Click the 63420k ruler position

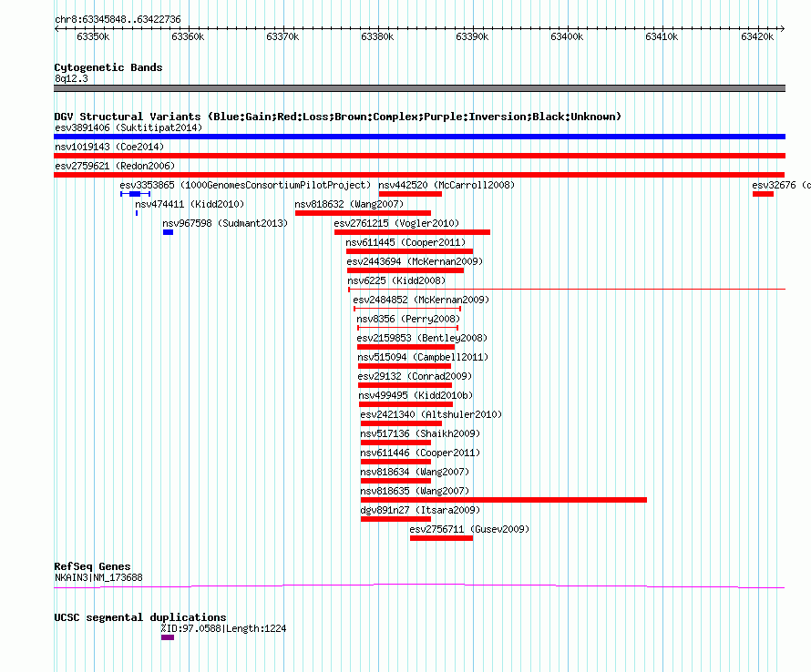(x=757, y=36)
